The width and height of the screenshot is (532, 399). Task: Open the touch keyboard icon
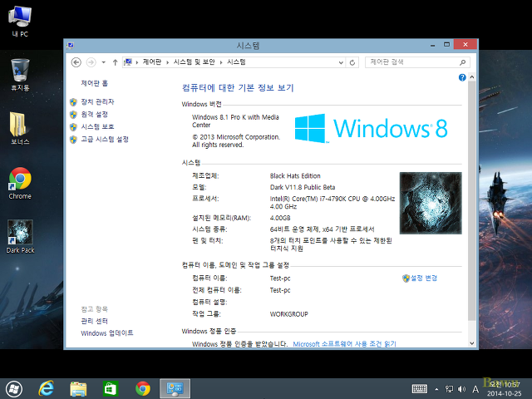point(420,389)
